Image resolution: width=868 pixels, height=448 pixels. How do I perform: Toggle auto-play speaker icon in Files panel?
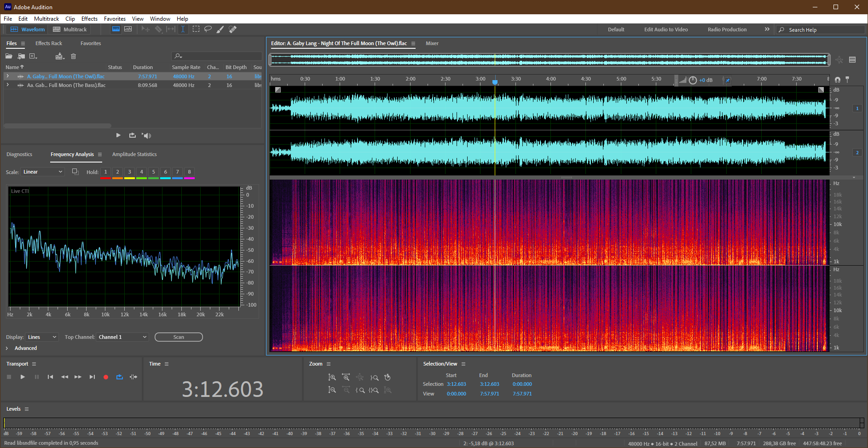pyautogui.click(x=146, y=135)
